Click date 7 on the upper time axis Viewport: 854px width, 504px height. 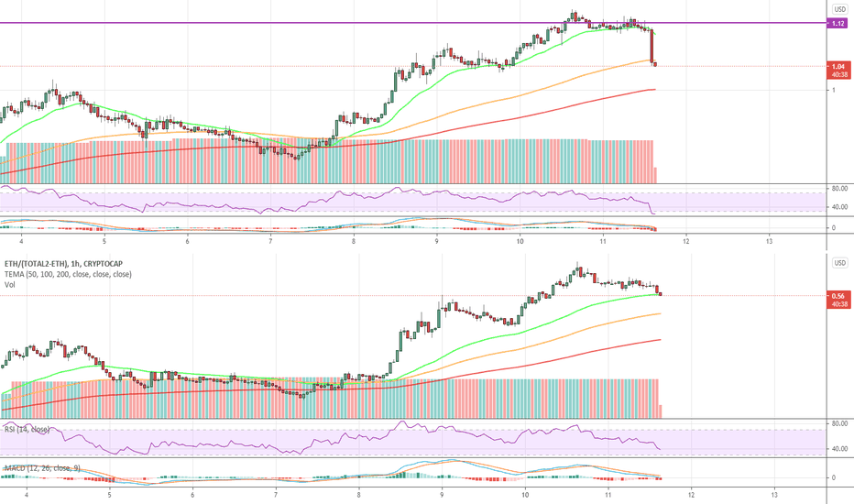270,241
